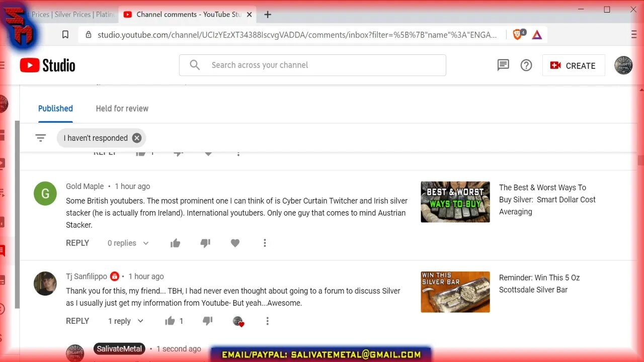Viewport: 644px width, 362px height.
Task: Remove heart from Tj Sanfilippo's comment
Action: pyautogui.click(x=238, y=321)
